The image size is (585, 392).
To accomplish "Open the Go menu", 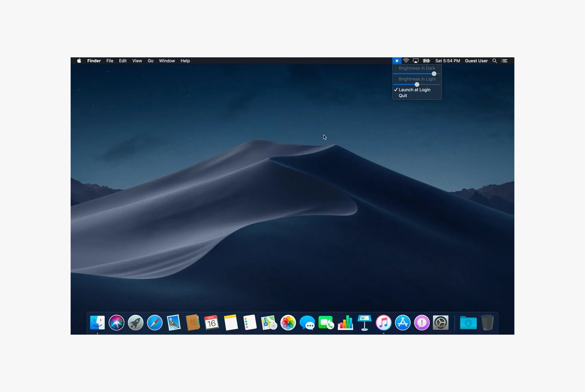I will click(x=150, y=61).
